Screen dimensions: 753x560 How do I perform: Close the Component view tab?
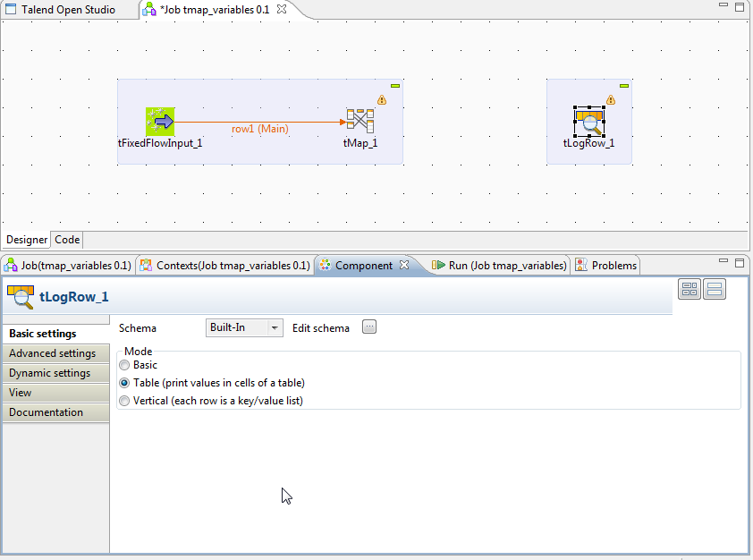pos(404,265)
